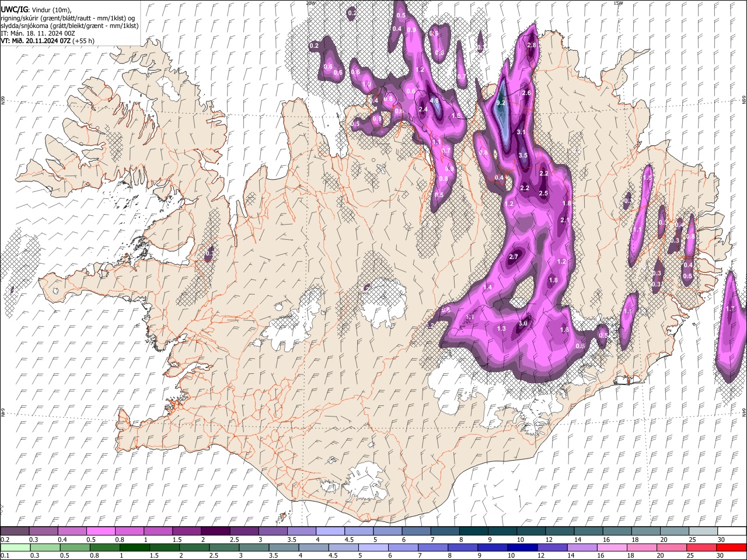Click the 2.1 value label on the map
Screen dimensions: 747x560
pyautogui.click(x=564, y=220)
